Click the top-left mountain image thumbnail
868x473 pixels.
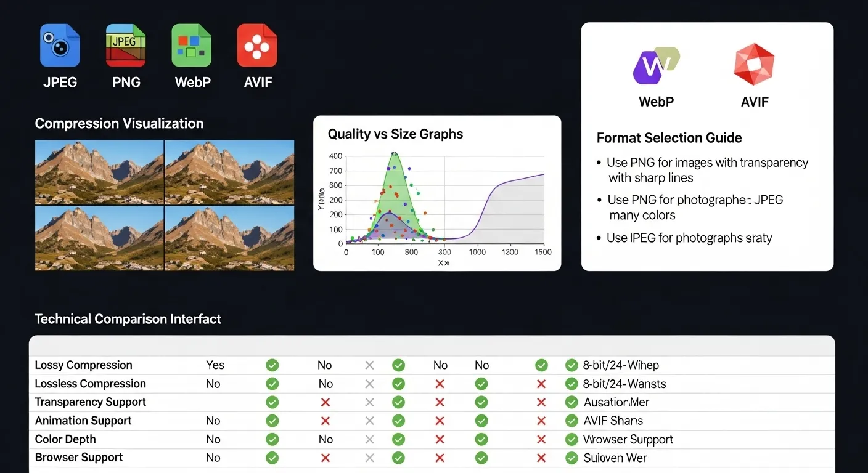point(99,172)
